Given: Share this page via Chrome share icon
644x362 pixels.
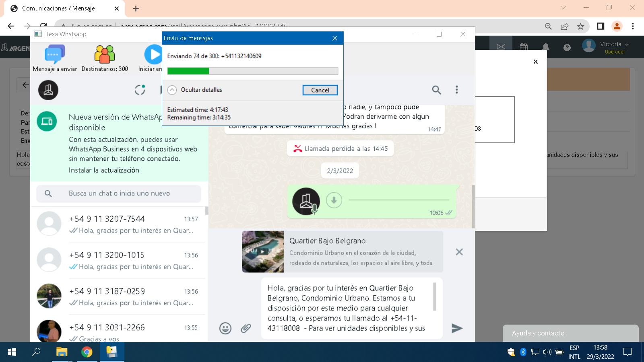Looking at the screenshot, I should tap(564, 26).
